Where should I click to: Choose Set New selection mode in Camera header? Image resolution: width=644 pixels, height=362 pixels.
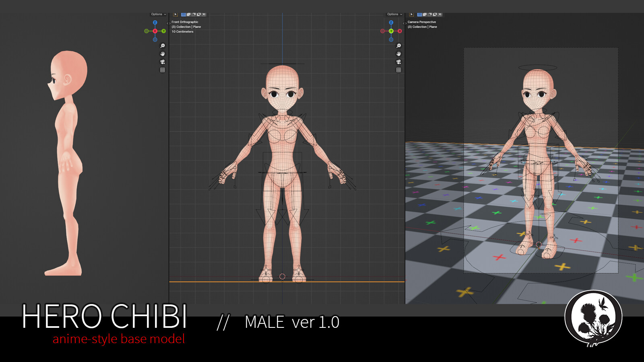click(420, 14)
